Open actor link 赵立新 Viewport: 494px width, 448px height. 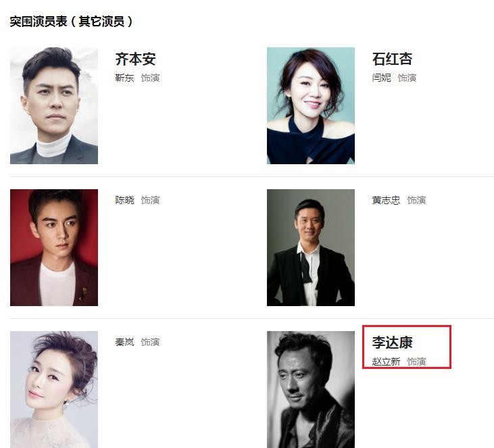click(x=386, y=361)
